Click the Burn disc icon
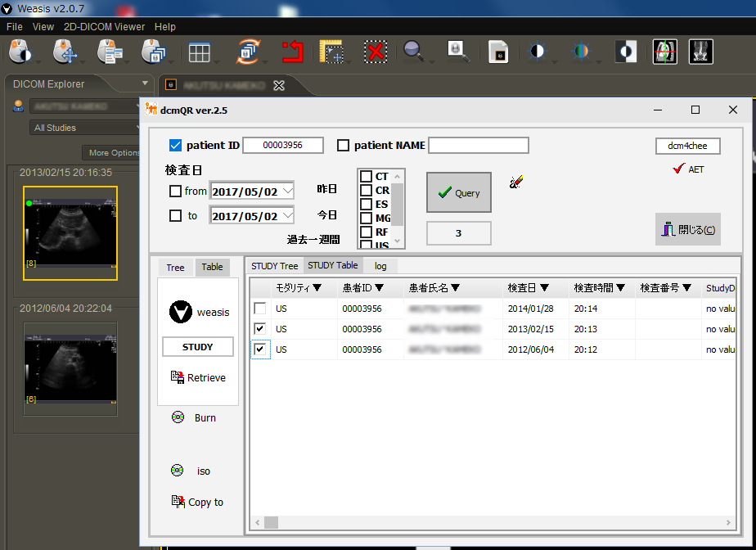 tap(178, 417)
